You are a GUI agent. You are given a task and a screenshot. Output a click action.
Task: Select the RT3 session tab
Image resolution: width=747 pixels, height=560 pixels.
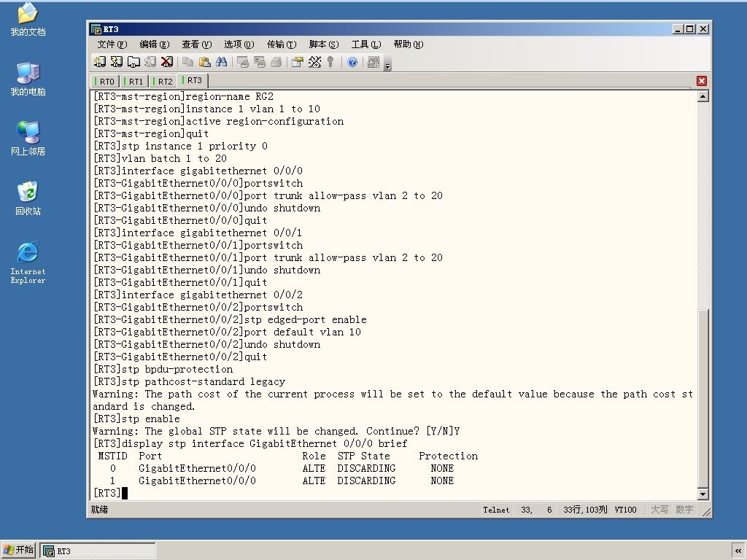point(193,80)
